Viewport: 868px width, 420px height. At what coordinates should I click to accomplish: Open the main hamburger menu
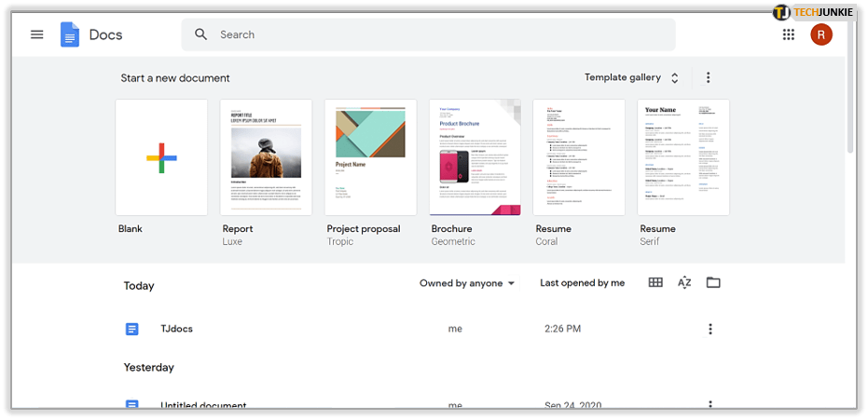37,34
